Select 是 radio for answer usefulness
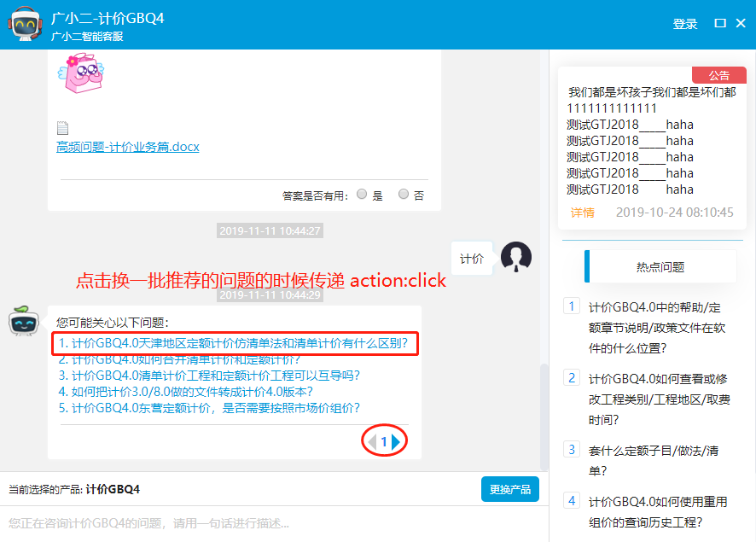This screenshot has width=756, height=542. pyautogui.click(x=362, y=195)
